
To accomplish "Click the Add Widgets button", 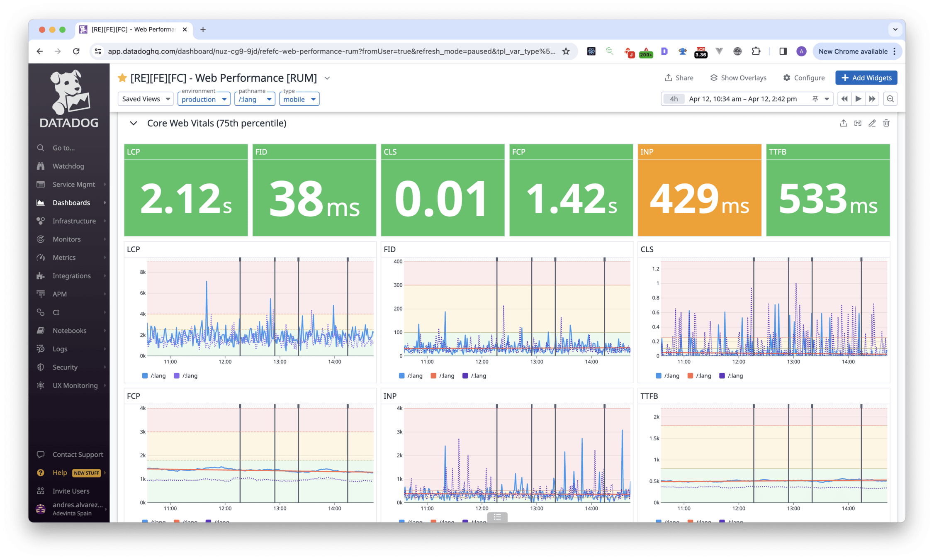I will 866,78.
